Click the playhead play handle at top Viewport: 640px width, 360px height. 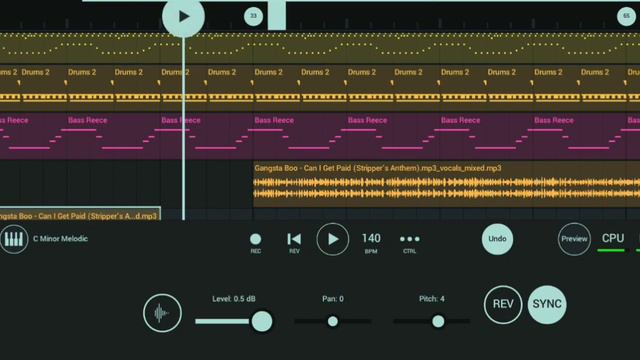coord(183,16)
